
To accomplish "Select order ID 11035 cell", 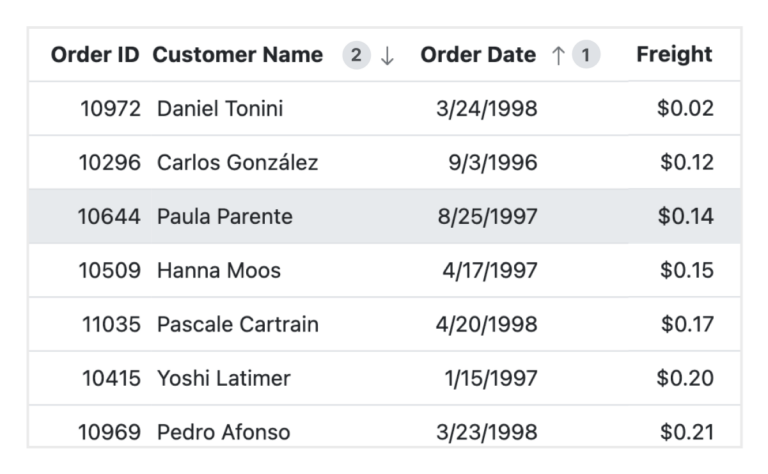I will tap(111, 325).
